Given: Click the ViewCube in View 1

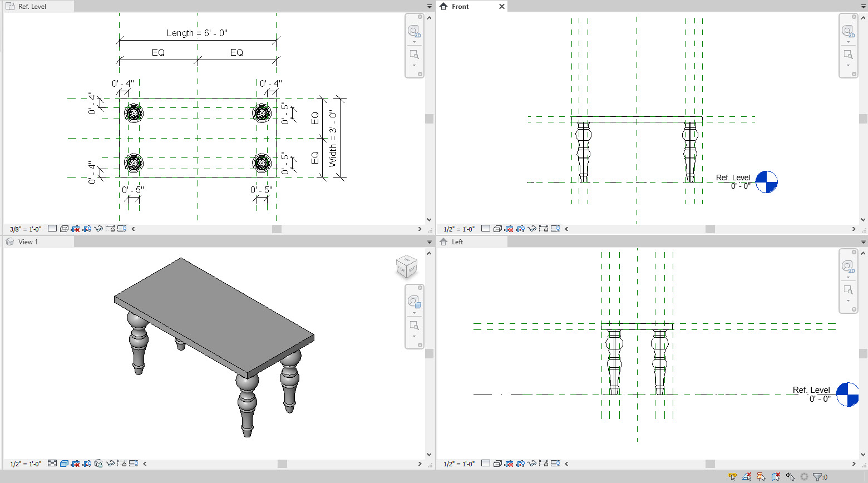Looking at the screenshot, I should pyautogui.click(x=406, y=267).
